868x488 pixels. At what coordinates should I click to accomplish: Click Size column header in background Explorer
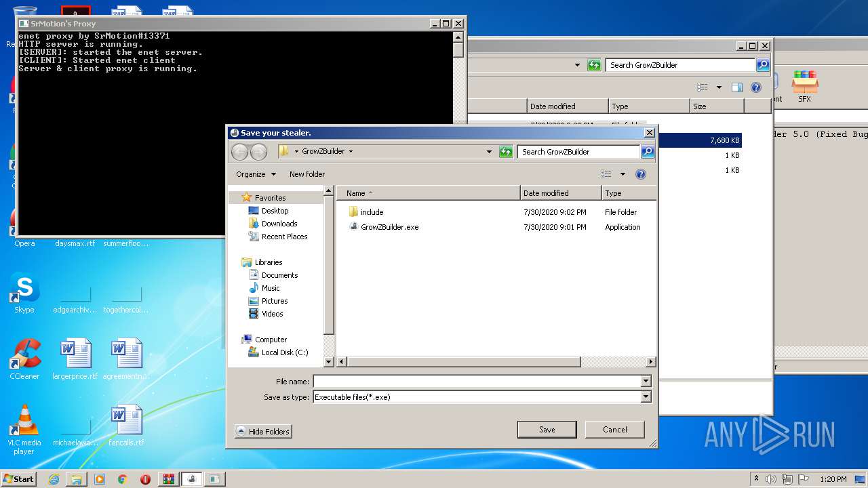tap(717, 106)
